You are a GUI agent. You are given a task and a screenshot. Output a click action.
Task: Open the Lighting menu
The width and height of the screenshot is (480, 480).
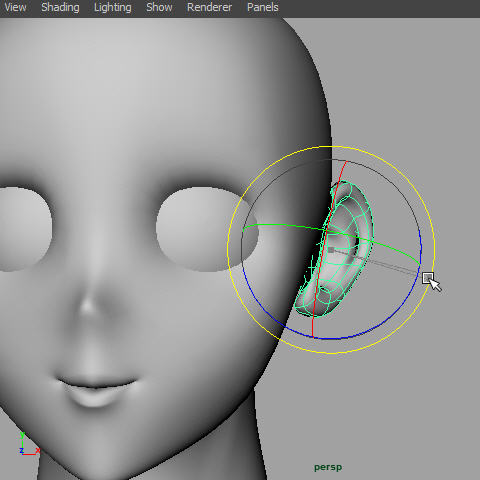113,7
